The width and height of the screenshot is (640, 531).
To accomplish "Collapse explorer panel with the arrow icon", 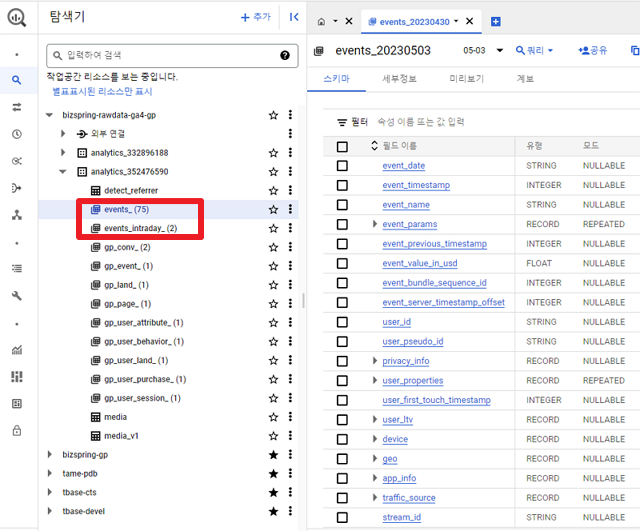I will tap(294, 17).
